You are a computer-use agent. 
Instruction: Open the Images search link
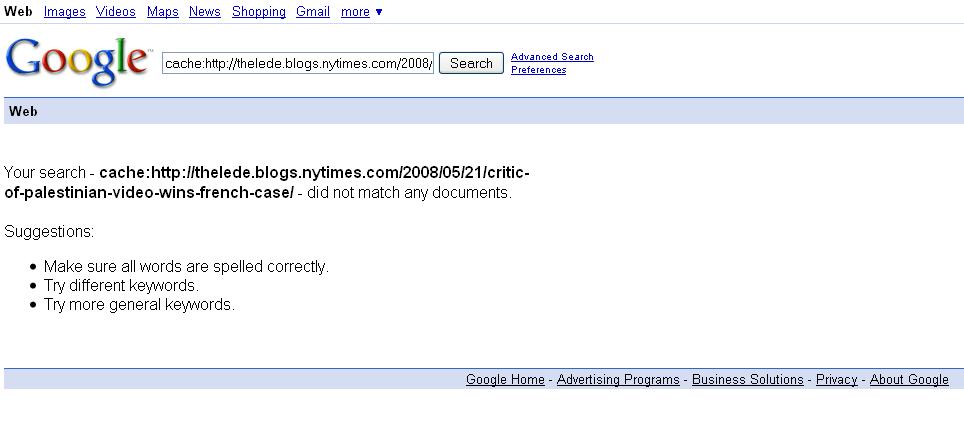pyautogui.click(x=65, y=12)
